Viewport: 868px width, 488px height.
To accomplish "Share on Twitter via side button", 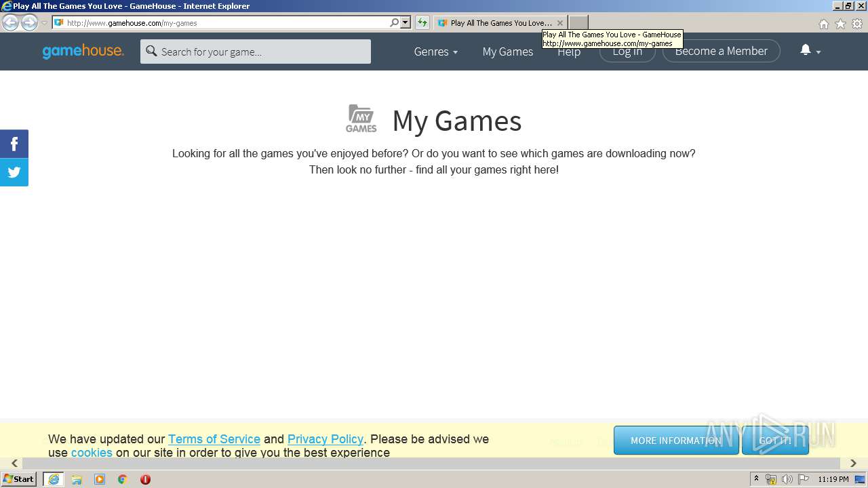I will coord(14,172).
